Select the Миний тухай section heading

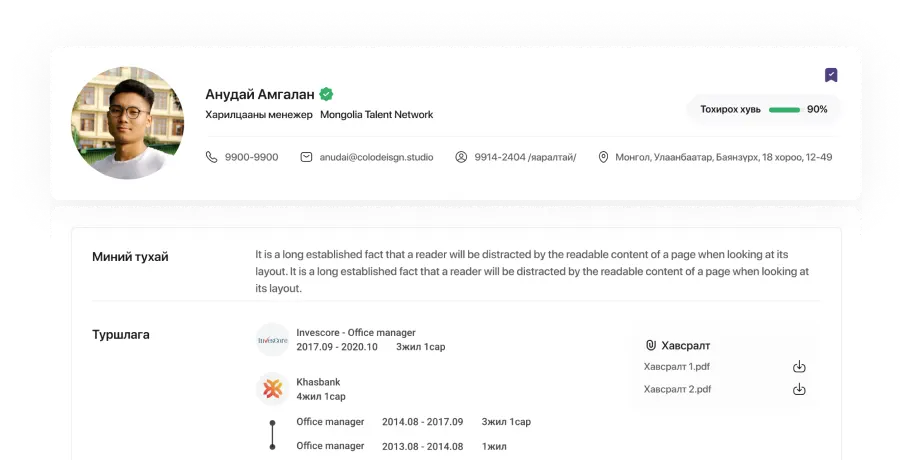point(130,257)
